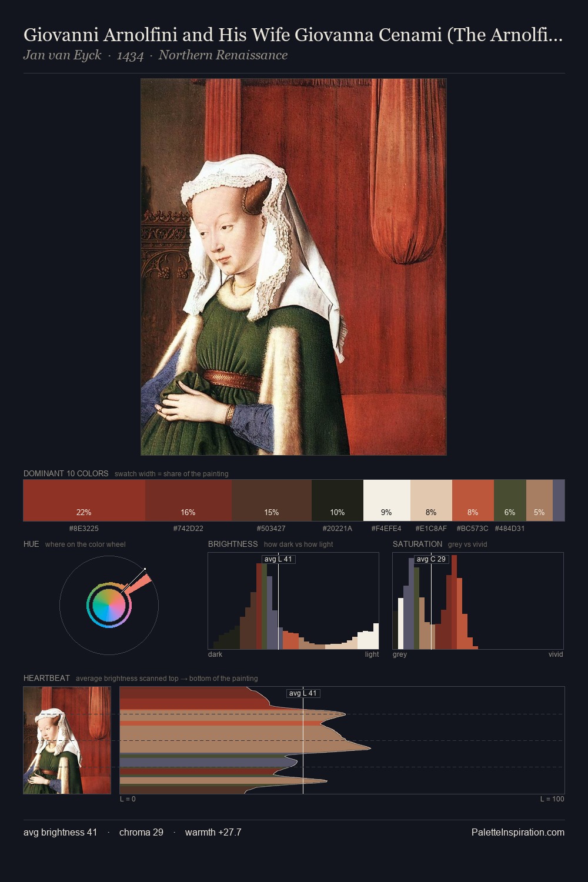This screenshot has width=588, height=882.
Task: Click the red hue wedge on the wheel
Action: point(139,584)
